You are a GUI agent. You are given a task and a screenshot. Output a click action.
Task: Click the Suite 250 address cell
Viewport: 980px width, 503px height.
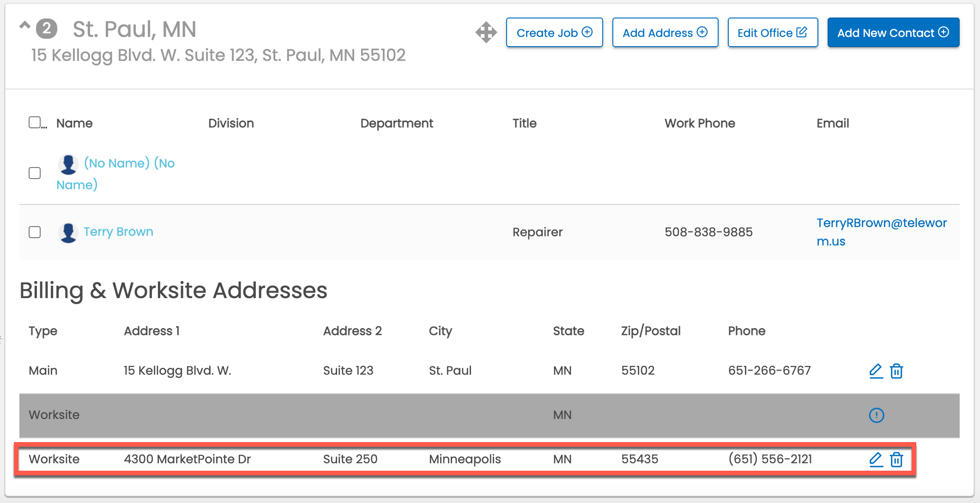pos(350,459)
